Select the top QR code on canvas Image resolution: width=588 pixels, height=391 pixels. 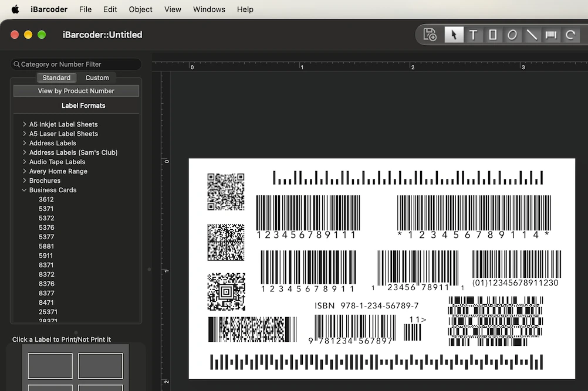[226, 191]
